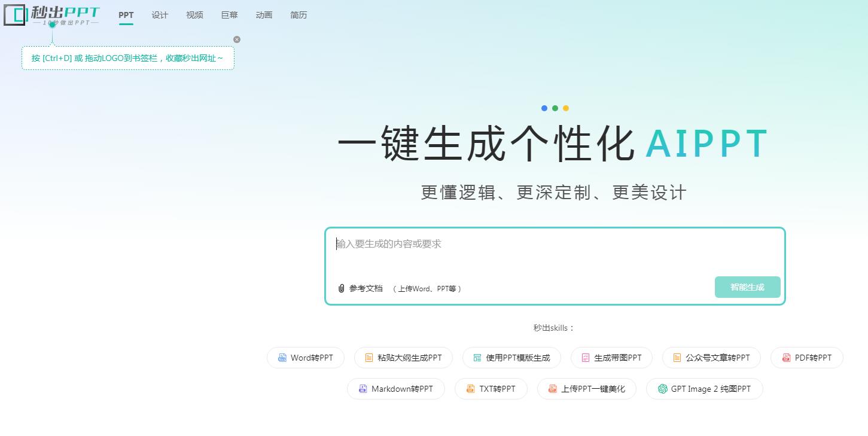
Task: Open the 视频 tab
Action: tap(194, 15)
